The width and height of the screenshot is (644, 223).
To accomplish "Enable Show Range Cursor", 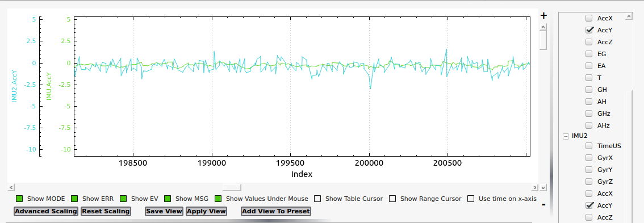I will (x=392, y=199).
